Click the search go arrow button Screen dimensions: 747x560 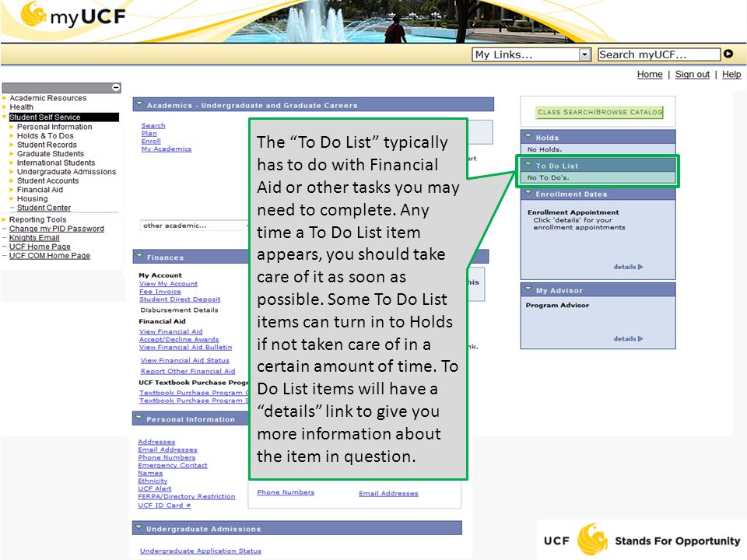(728, 54)
